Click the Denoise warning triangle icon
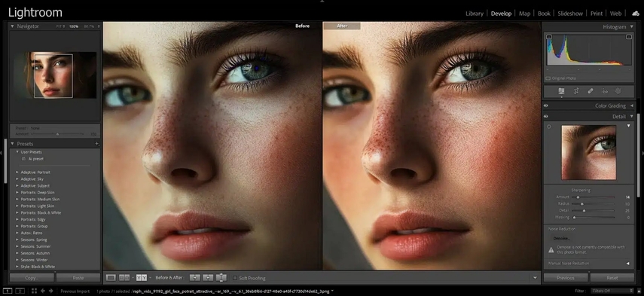Image resolution: width=644 pixels, height=296 pixels. tap(551, 249)
